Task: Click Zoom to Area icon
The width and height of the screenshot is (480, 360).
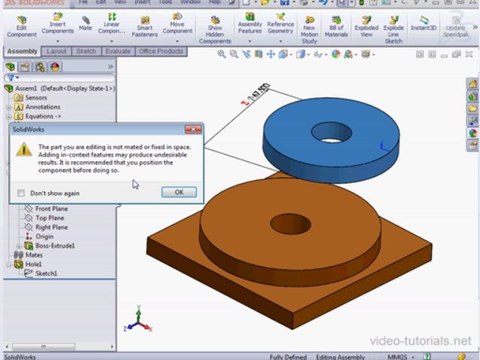Action: tap(234, 54)
